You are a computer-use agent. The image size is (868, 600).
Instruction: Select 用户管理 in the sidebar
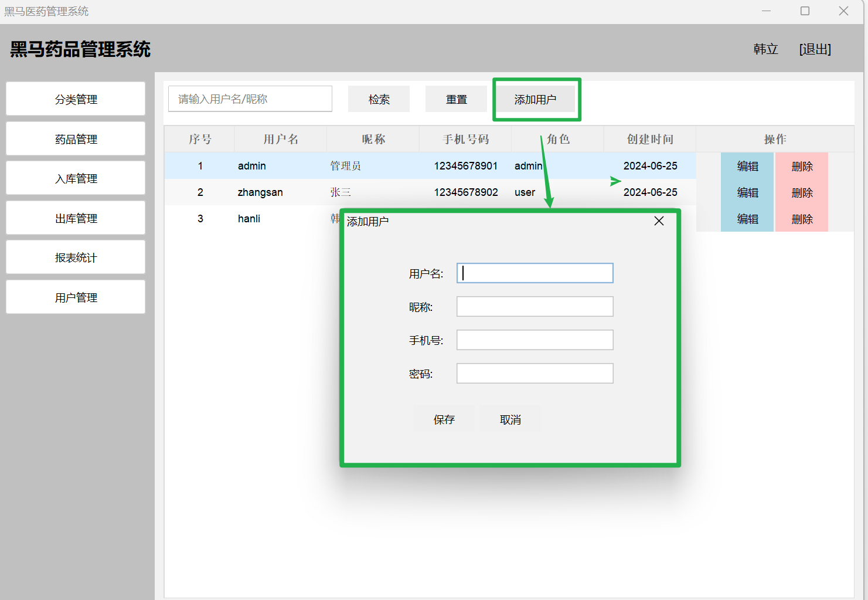[x=76, y=297]
